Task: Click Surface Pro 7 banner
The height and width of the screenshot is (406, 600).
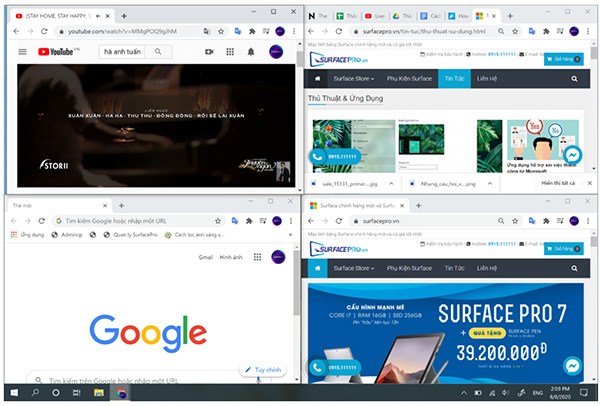Action: coord(446,333)
